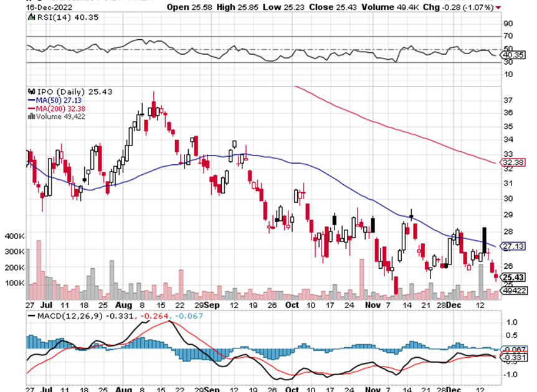Viewport: 537px width, 392px height.
Task: Click the MA(200) 32.38 legend entry
Action: (x=60, y=108)
